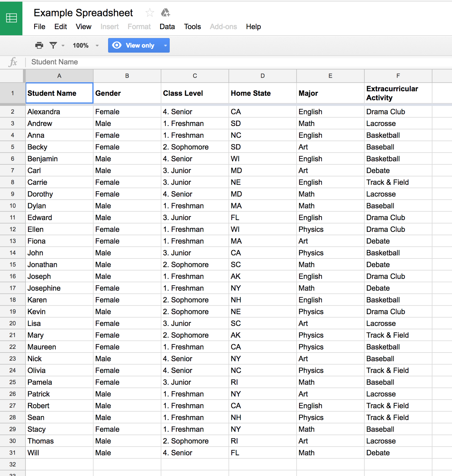Expand the filter views dropdown arrow

[63, 45]
